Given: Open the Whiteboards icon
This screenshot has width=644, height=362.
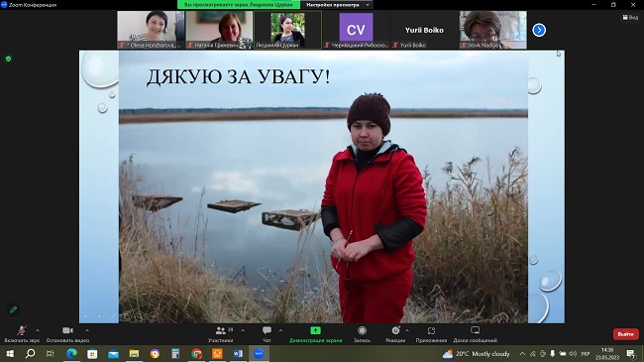Looking at the screenshot, I should tap(476, 330).
